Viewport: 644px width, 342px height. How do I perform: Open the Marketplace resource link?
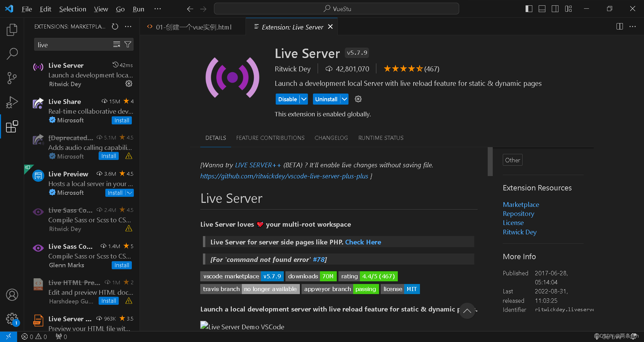[521, 205]
